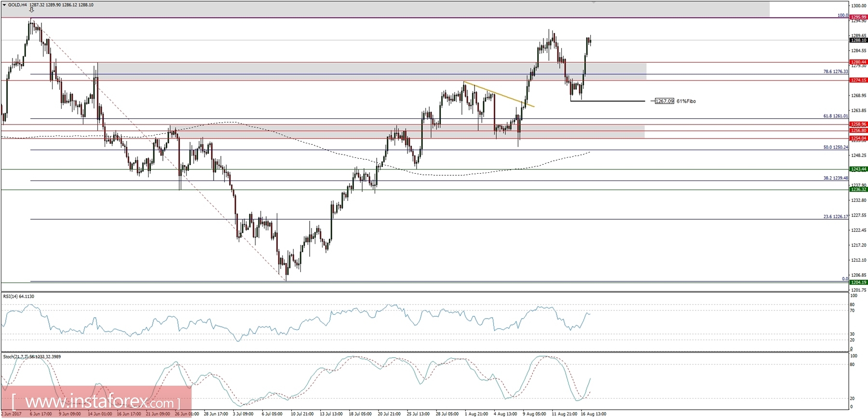The image size is (868, 419).
Task: Open the www.instaforex.com watermark link
Action: pos(96,401)
